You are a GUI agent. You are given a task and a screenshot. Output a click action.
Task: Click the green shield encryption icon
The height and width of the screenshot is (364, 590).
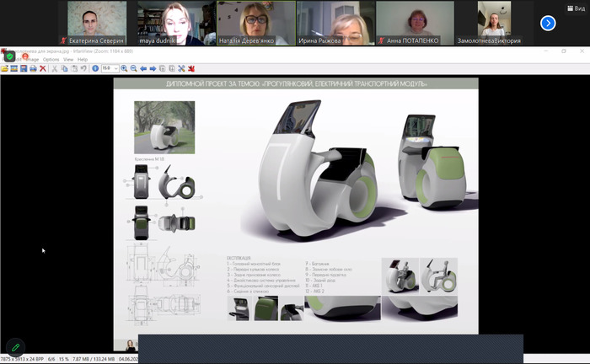click(x=10, y=56)
